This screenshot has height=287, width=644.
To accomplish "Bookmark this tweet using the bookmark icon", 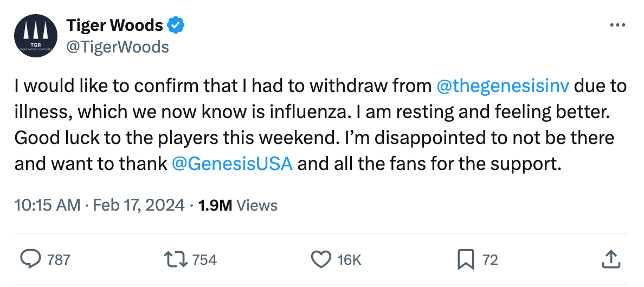I will (x=465, y=259).
